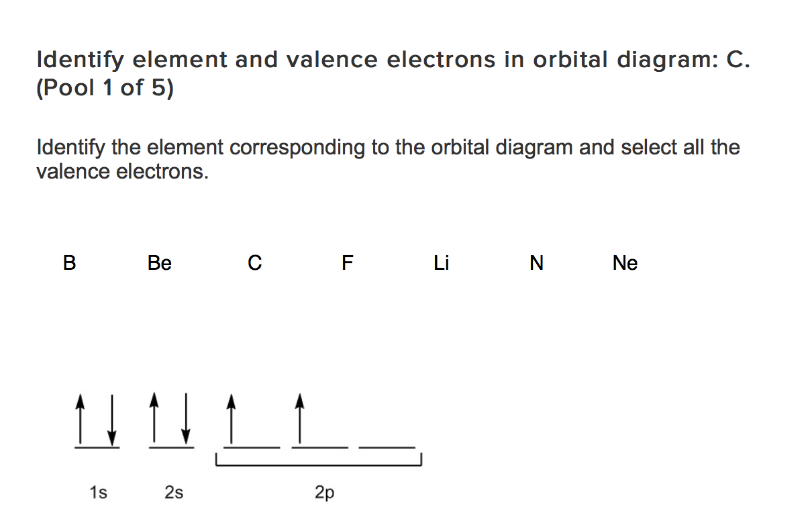
Task: Click the 2s orbital label
Action: click(x=174, y=493)
